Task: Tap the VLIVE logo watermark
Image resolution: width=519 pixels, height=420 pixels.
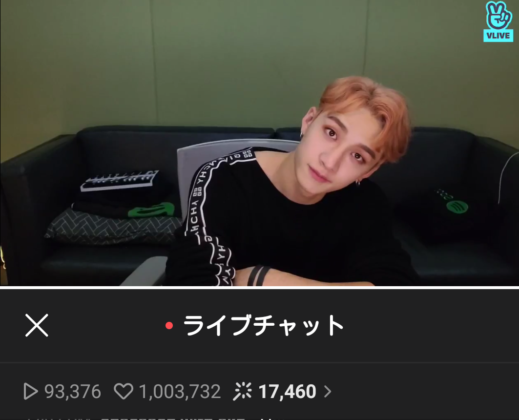Action: (499, 21)
